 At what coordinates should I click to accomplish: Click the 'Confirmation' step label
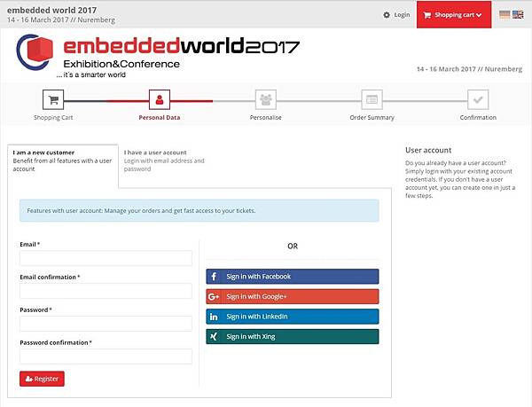tap(478, 118)
